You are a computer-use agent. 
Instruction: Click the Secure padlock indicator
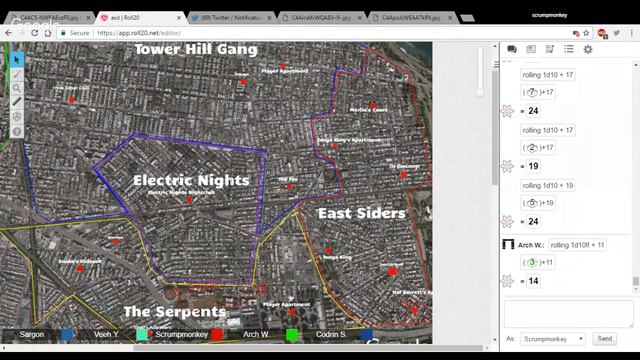pos(75,33)
